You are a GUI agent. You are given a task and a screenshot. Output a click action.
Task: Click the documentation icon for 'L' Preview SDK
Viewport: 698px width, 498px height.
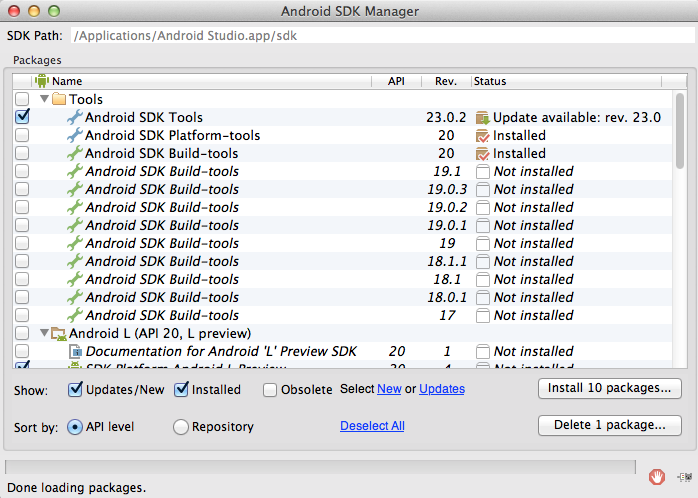tap(76, 352)
